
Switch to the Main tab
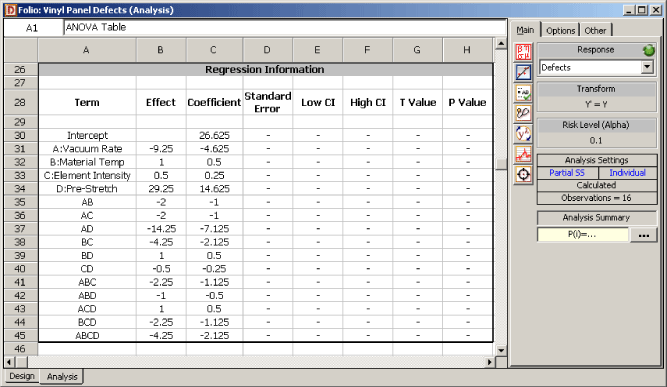pos(525,30)
